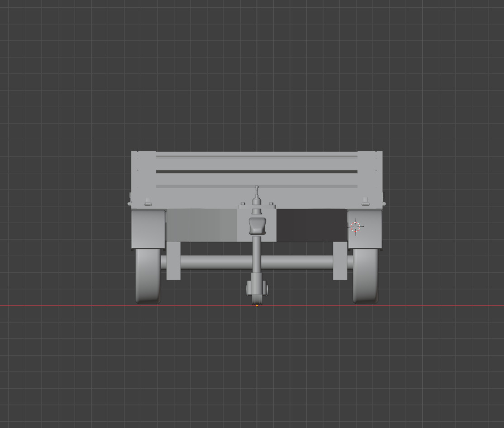The width and height of the screenshot is (504, 428).
Task: Click the left mudguard box above wheel
Action: (x=148, y=229)
